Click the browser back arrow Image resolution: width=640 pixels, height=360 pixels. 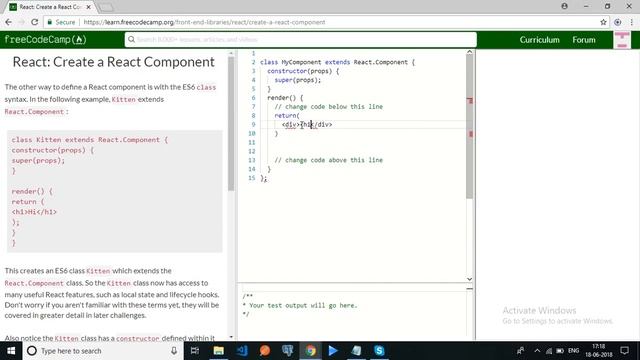[x=9, y=22]
